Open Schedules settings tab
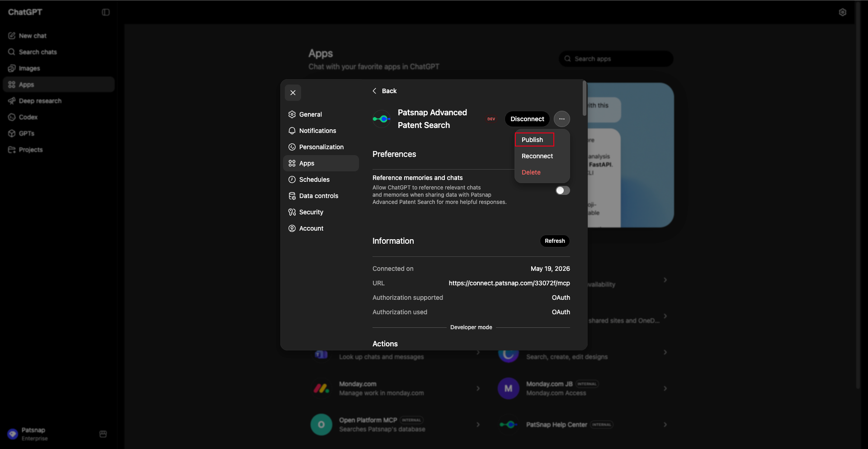868x449 pixels. [321, 180]
